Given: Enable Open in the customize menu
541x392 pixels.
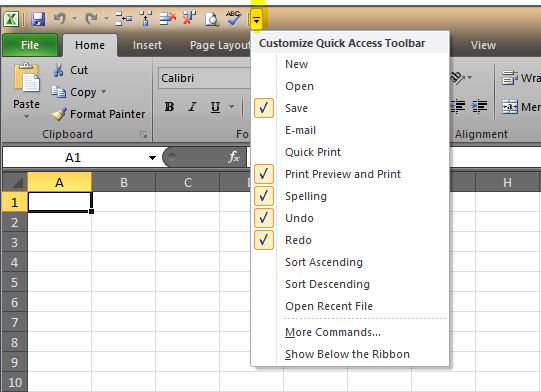Looking at the screenshot, I should (x=350, y=86).
